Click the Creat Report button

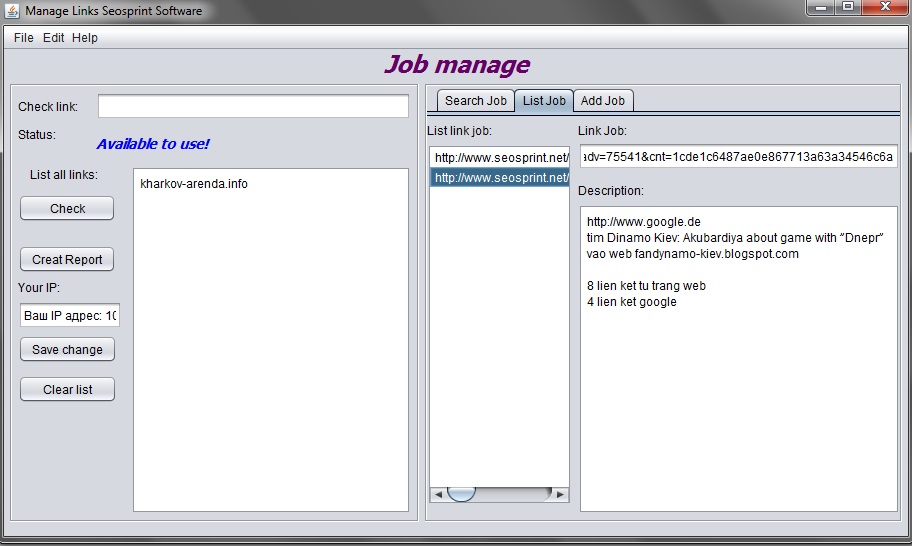point(67,259)
